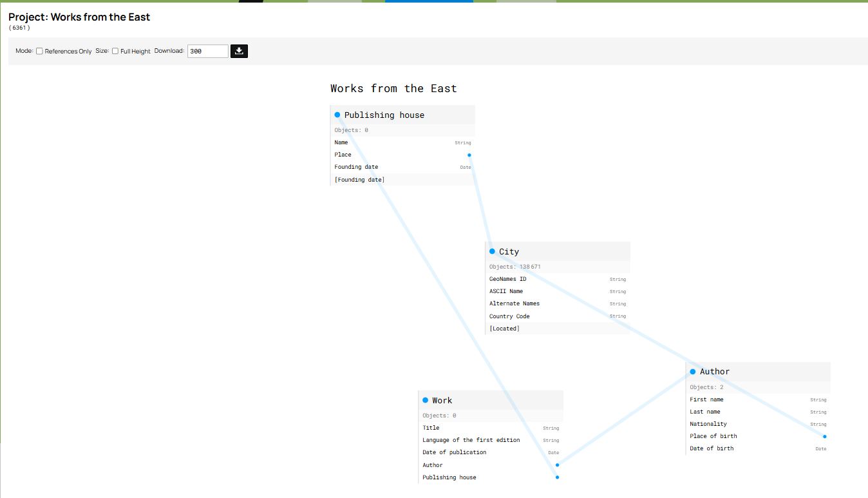This screenshot has width=868, height=498.
Task: Select the Nationality field in Author
Action: [708, 423]
